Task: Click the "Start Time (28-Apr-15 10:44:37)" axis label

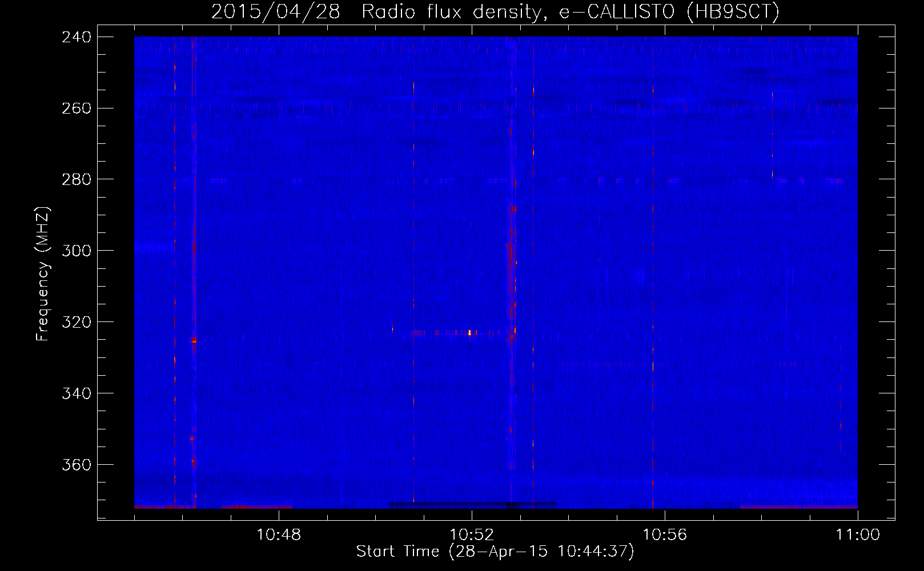Action: click(495, 552)
